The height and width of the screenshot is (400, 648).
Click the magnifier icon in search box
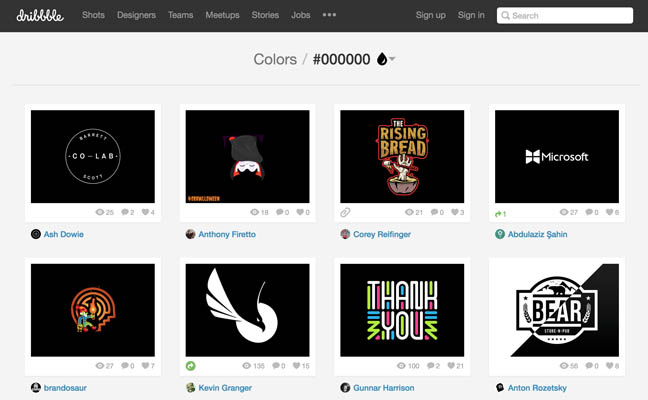505,16
